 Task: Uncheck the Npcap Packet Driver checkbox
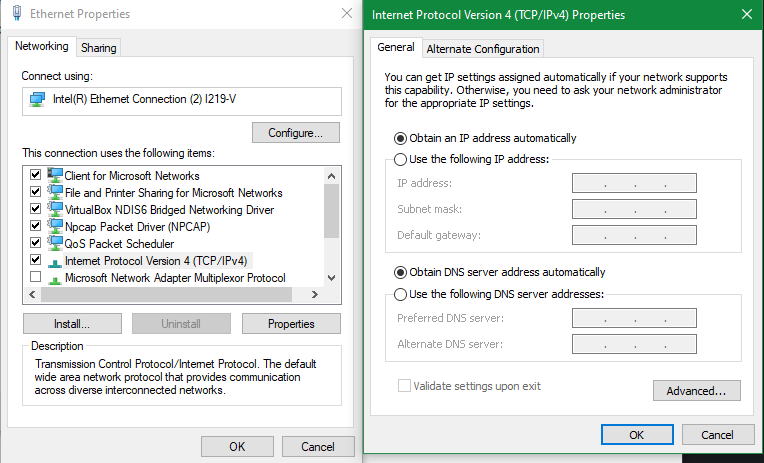tap(35, 225)
